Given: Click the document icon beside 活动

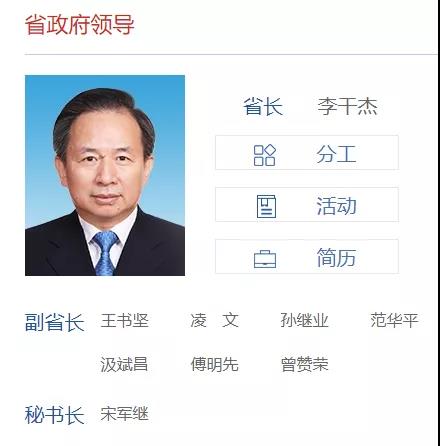Looking at the screenshot, I should (x=266, y=207).
